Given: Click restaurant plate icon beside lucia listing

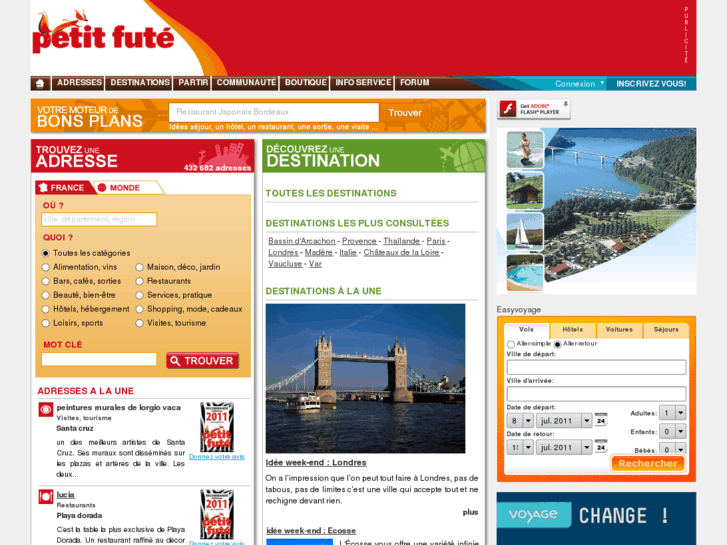Looking at the screenshot, I should [45, 497].
